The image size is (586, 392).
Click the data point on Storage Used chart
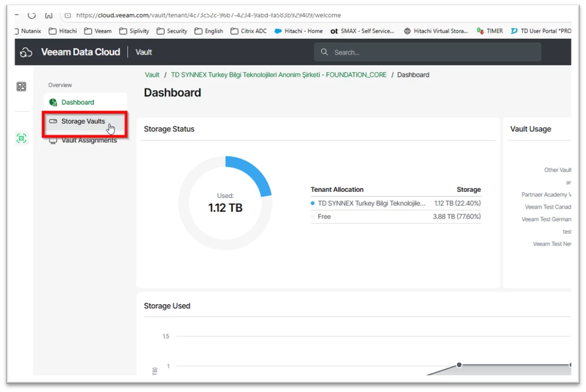459,365
